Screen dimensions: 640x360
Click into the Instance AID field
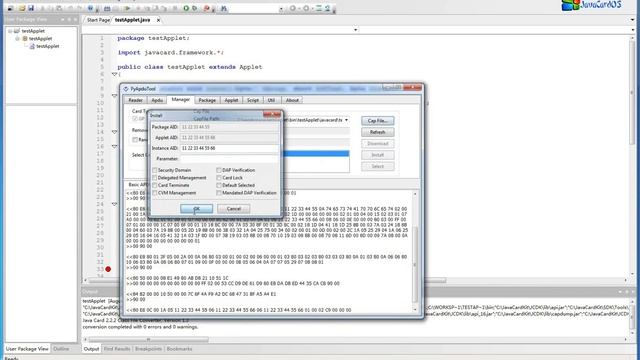(x=229, y=148)
